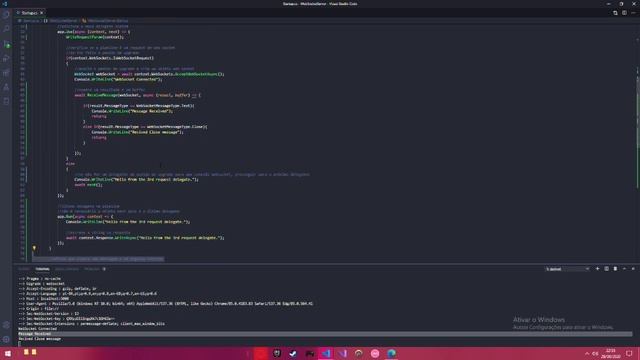Open the Accounts icon in the activity bar

(6, 325)
